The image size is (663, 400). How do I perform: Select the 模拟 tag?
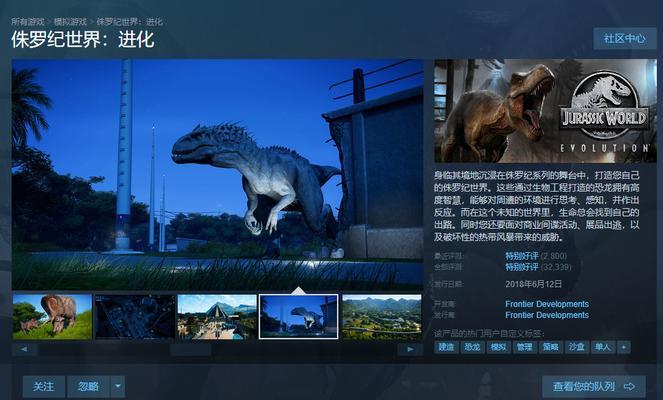point(499,347)
